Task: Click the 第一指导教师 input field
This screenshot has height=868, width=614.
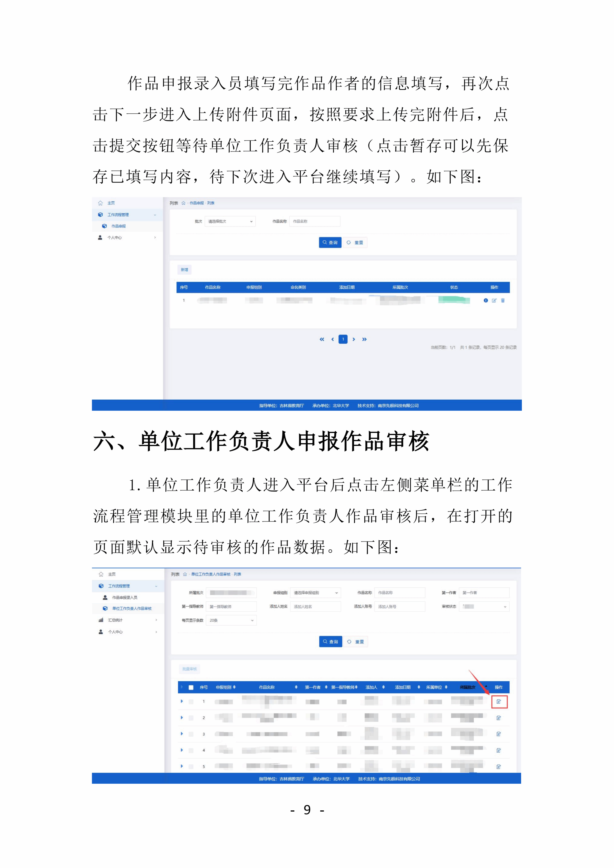Action: point(231,607)
